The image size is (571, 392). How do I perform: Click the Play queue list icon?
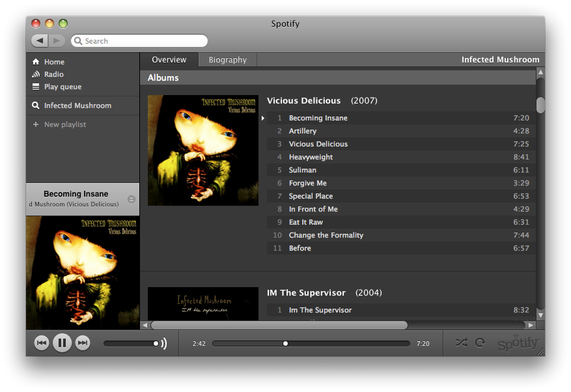point(36,87)
